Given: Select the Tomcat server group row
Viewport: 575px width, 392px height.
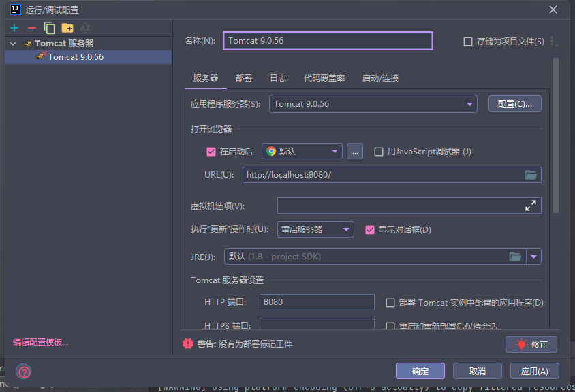Looking at the screenshot, I should click(89, 44).
